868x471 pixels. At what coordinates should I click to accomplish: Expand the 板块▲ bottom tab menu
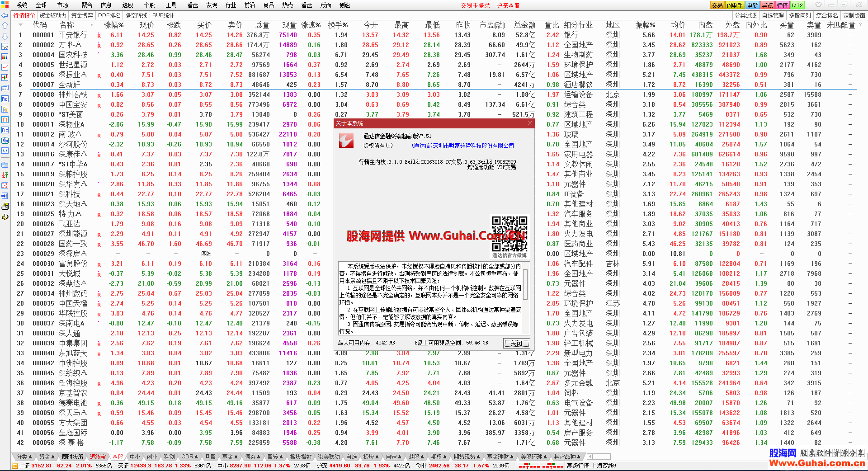tap(372, 457)
